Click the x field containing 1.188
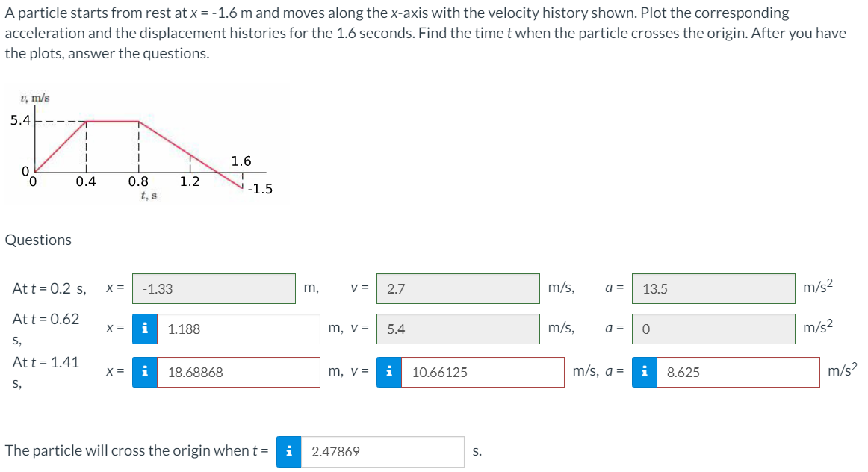This screenshot has height=472, width=868. [239, 329]
